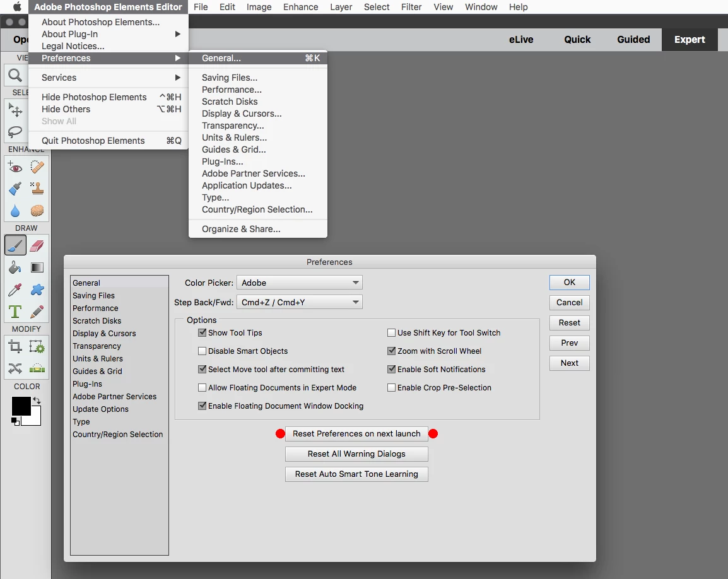Open Display & Cursors... preferences
The height and width of the screenshot is (579, 728).
tap(258, 114)
